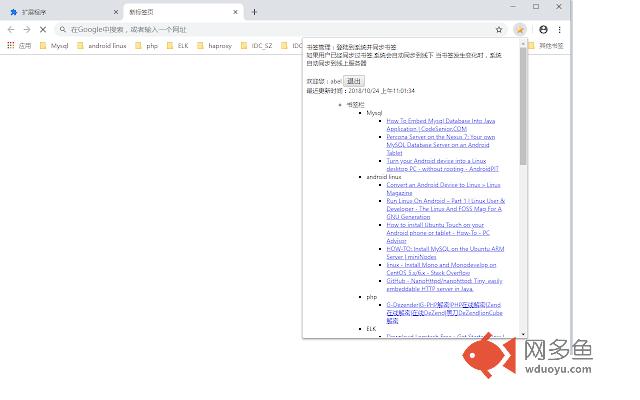Open the android linux bookmarks folder
The height and width of the screenshot is (400, 640).
click(102, 46)
